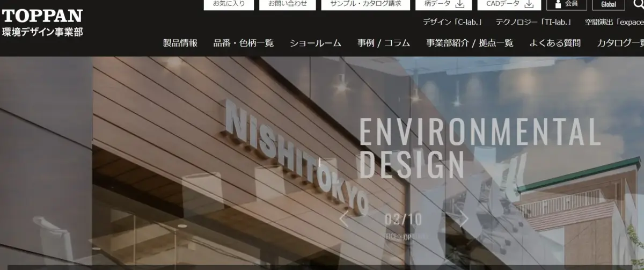The image size is (644, 270).
Task: Click the 03/10 slide counter
Action: click(403, 219)
